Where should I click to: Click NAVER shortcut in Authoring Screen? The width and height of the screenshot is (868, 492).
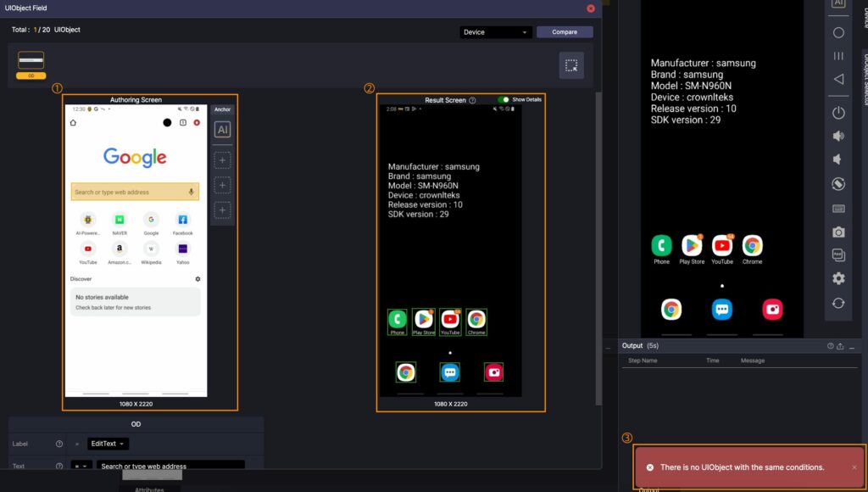pyautogui.click(x=120, y=223)
